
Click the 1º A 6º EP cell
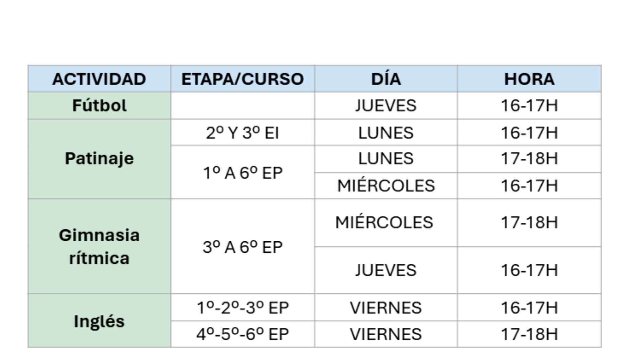[243, 173]
